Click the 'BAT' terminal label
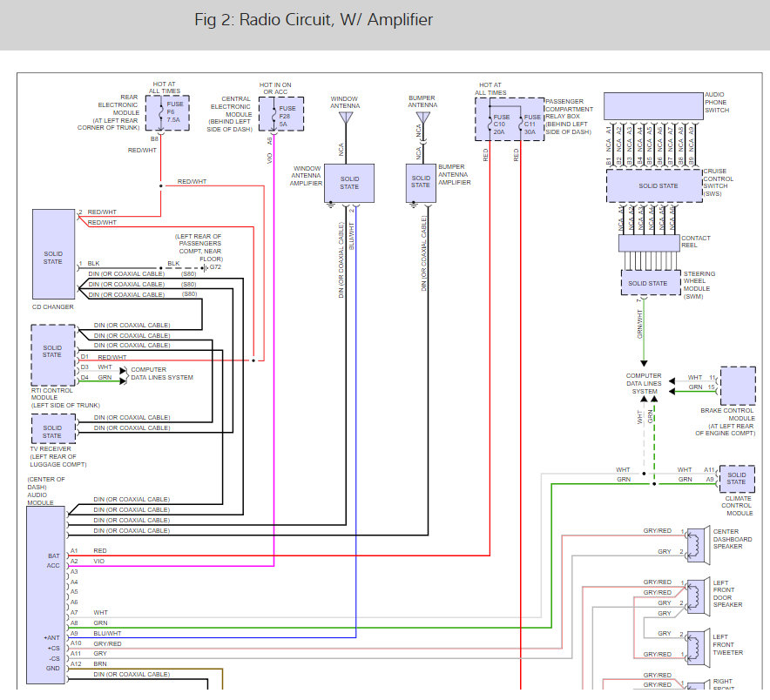The image size is (770, 700). [53, 555]
